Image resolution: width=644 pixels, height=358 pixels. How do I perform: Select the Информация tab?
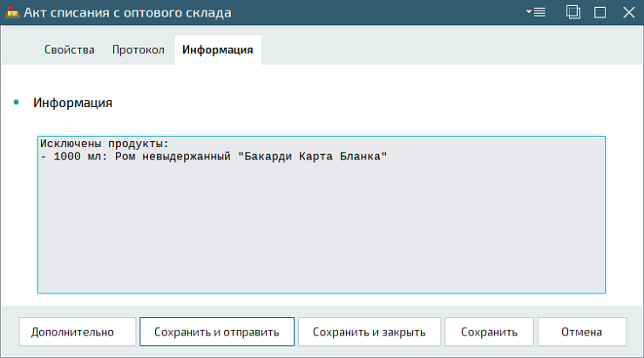(x=218, y=50)
